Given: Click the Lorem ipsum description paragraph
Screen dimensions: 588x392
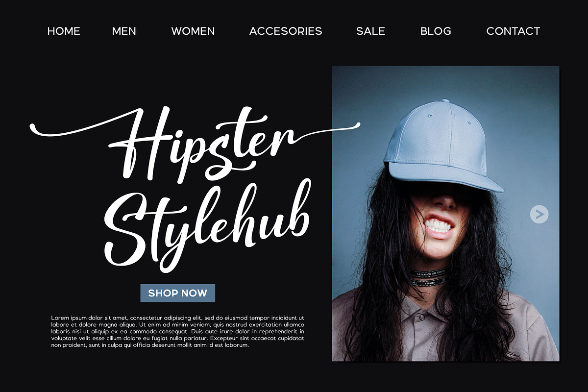Looking at the screenshot, I should pos(178,331).
